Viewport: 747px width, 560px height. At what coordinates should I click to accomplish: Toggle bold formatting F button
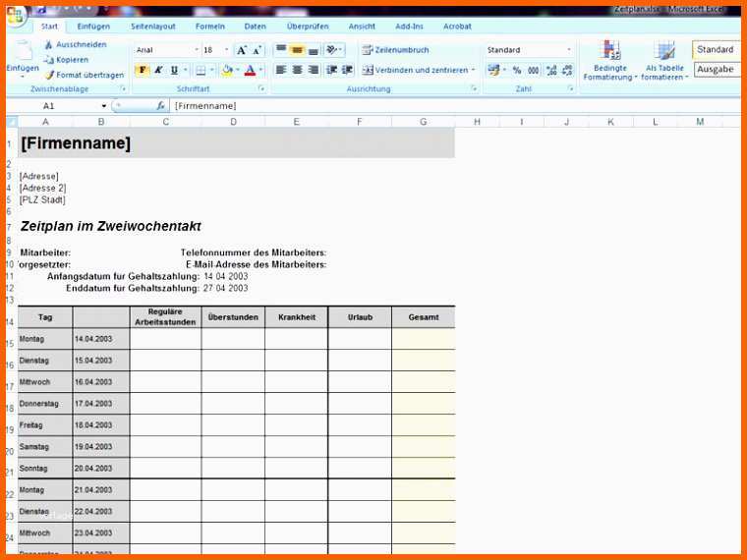(142, 71)
